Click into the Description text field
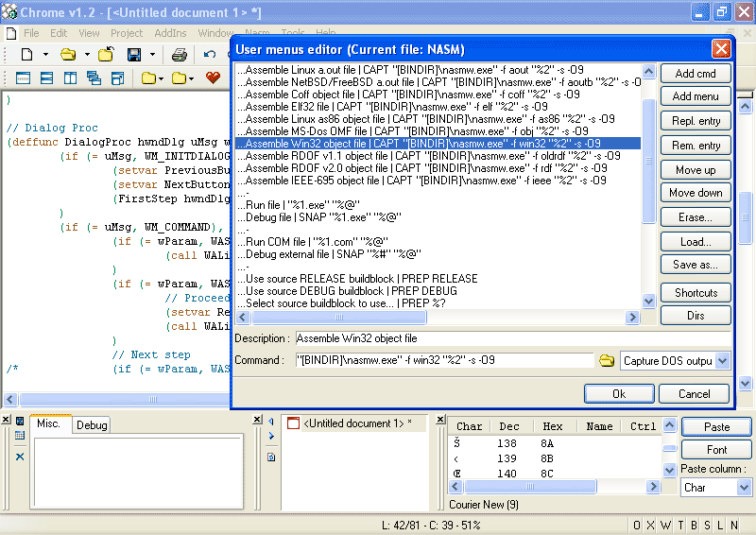This screenshot has width=756, height=535. (510, 338)
